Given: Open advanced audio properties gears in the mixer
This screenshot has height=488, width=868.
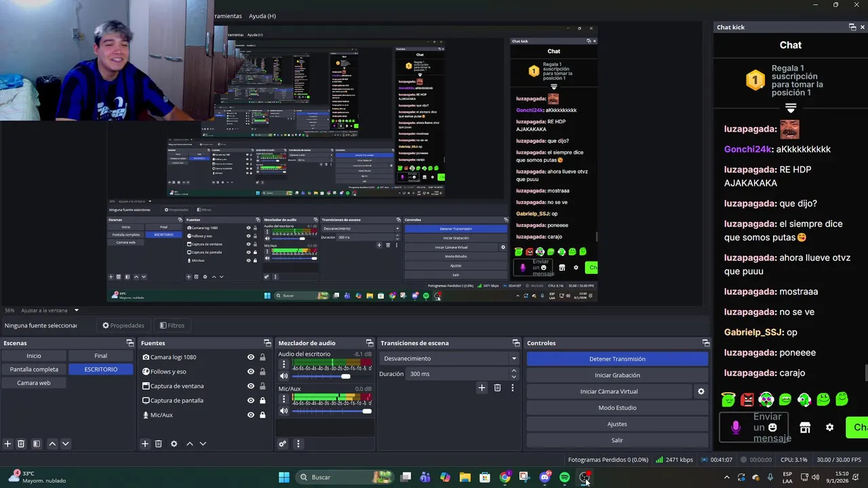Looking at the screenshot, I should click(283, 444).
